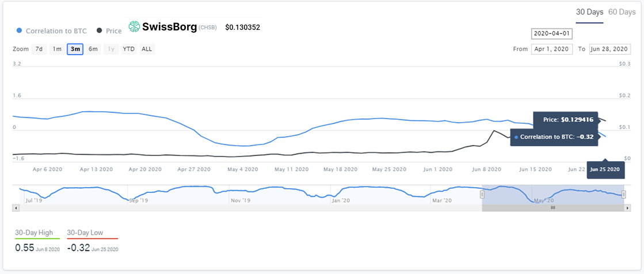
Task: Select the 6m zoom button
Action: (x=93, y=49)
